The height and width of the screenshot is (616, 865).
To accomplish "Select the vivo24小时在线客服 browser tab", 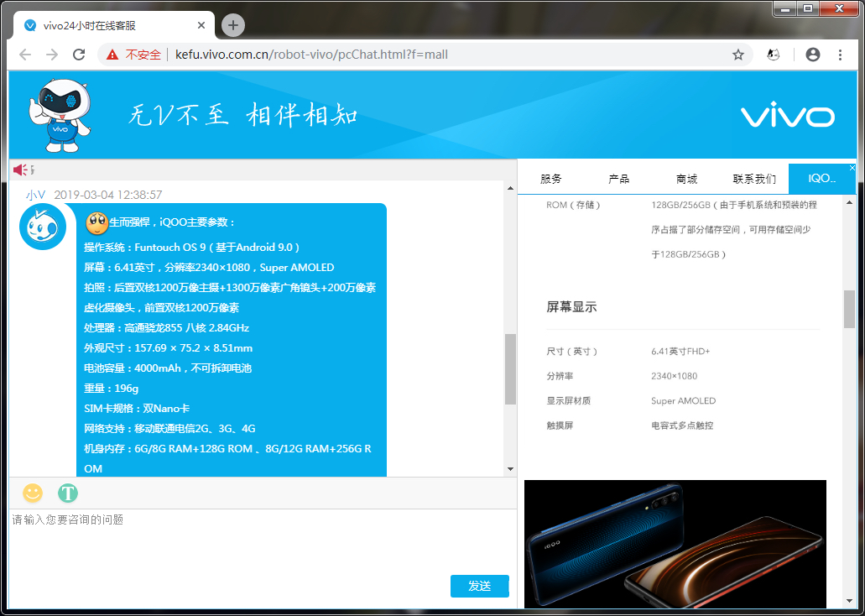I will pyautogui.click(x=112, y=25).
